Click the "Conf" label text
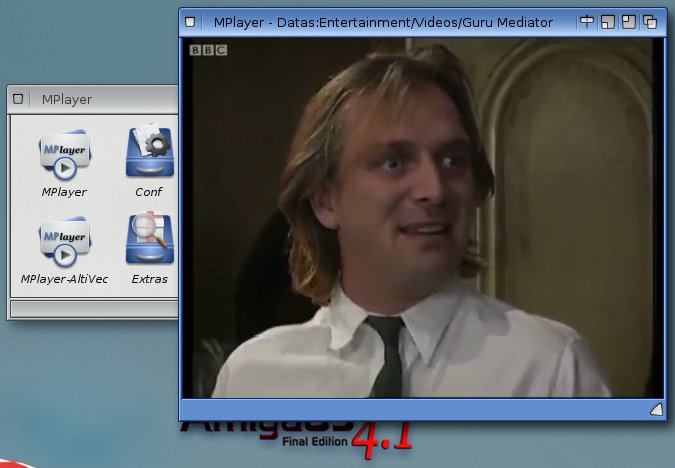 click(x=149, y=192)
